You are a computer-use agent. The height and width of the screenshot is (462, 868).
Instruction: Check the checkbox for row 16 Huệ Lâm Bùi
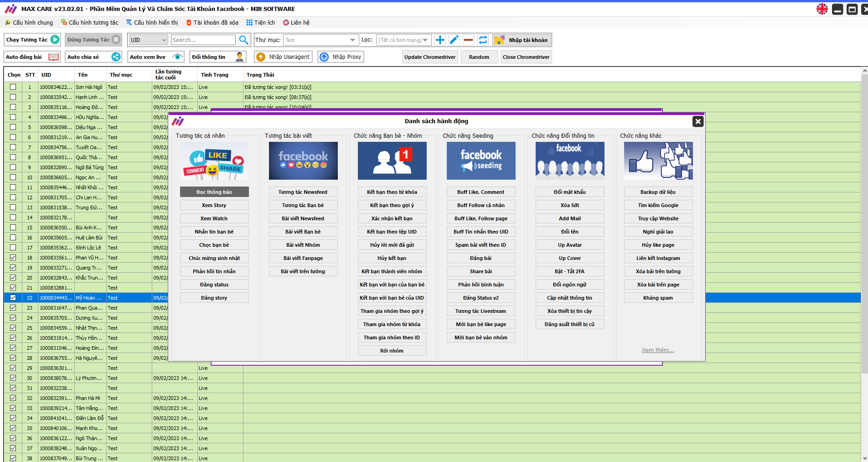[x=13, y=238]
